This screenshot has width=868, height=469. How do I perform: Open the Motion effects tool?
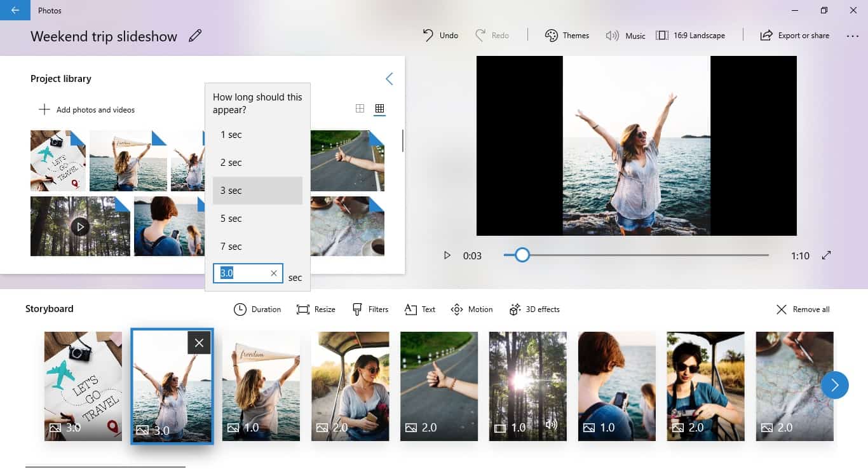coord(471,309)
